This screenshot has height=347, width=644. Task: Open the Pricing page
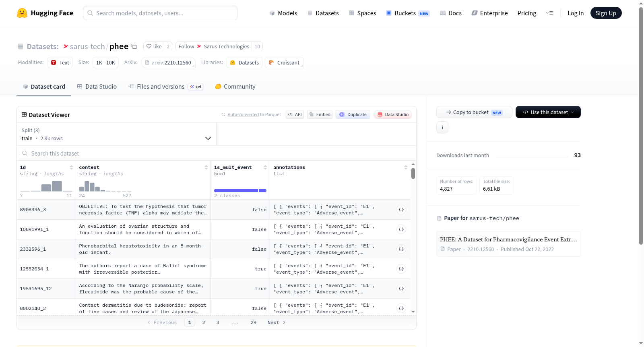tap(527, 13)
